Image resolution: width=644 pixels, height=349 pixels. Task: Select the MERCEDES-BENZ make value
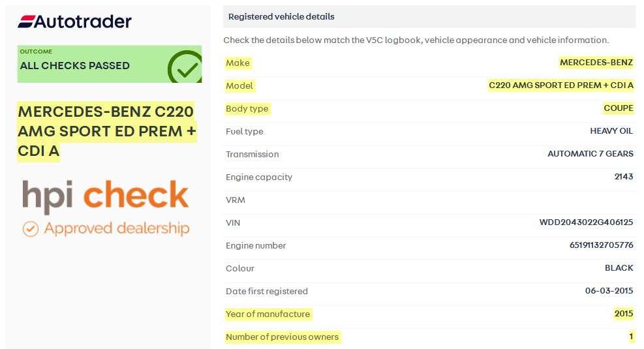coord(596,63)
